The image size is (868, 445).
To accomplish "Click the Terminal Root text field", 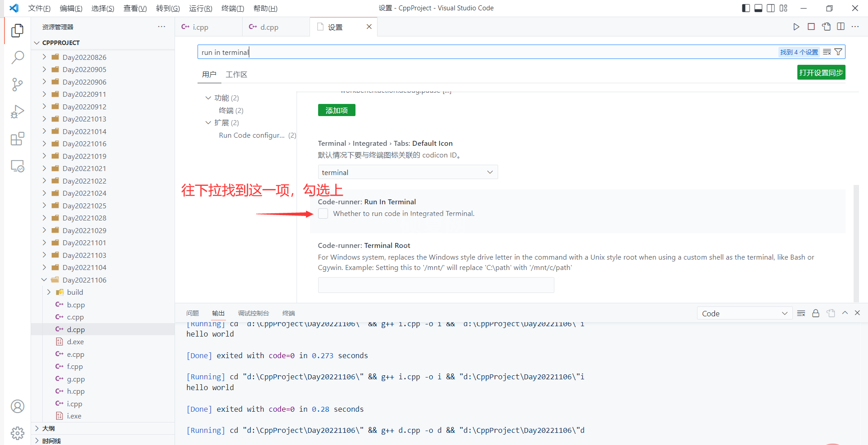I will tap(436, 285).
